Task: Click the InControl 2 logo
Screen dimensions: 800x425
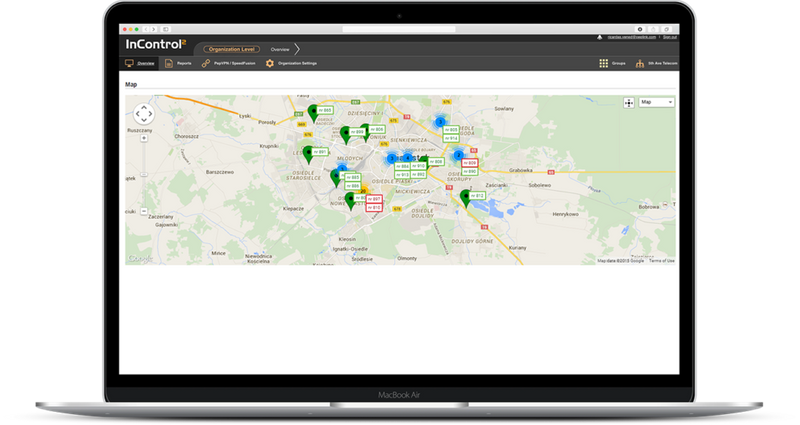Action: pos(156,44)
